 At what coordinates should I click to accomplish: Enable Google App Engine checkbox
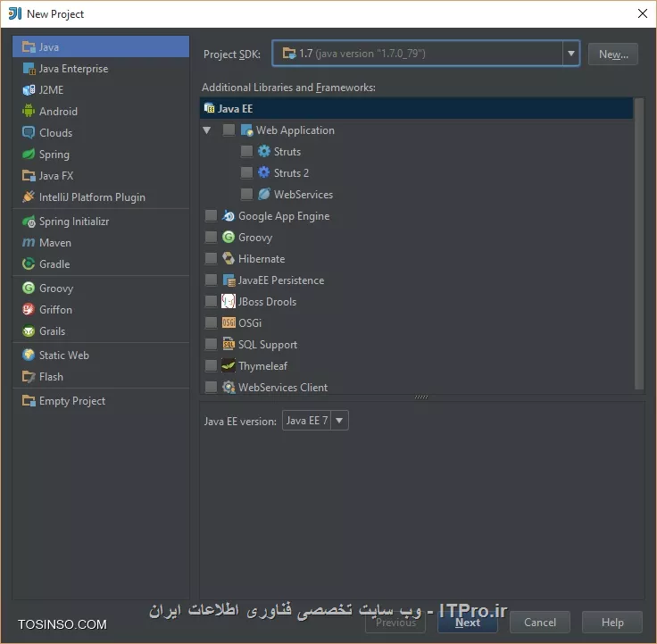click(x=211, y=215)
